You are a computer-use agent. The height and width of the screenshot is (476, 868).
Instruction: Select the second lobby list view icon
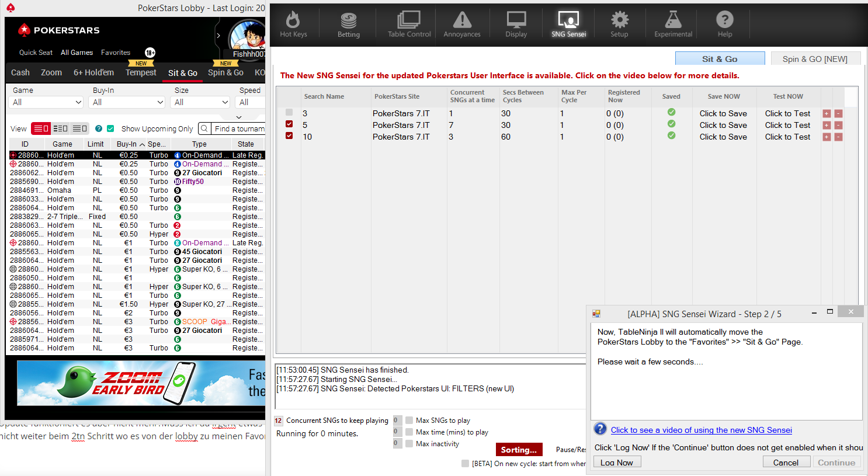[x=60, y=128]
